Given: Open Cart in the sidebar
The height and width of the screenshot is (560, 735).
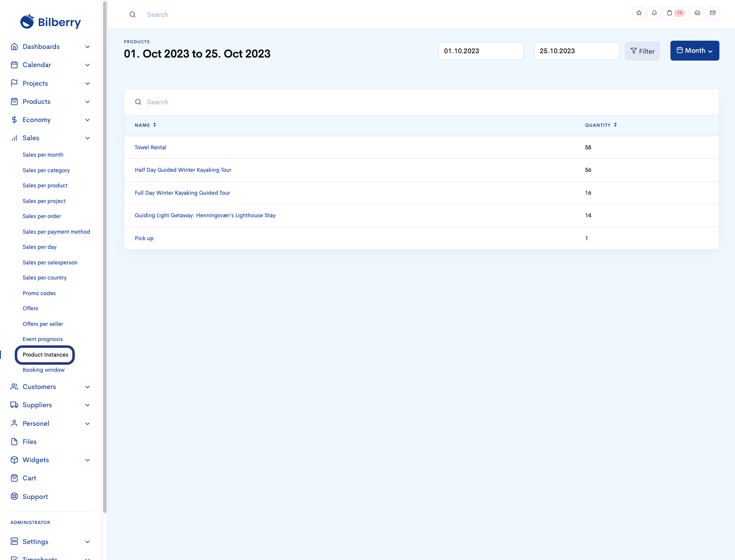Looking at the screenshot, I should 29,478.
